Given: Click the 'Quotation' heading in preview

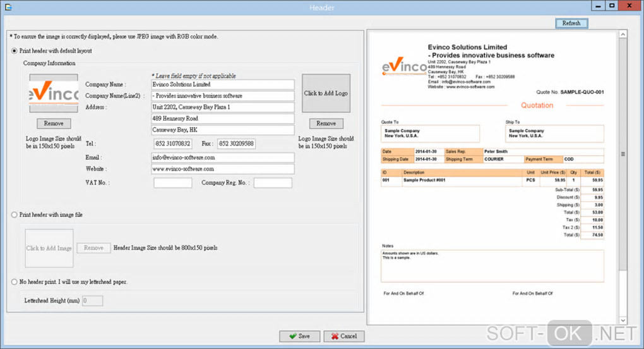Looking at the screenshot, I should (537, 106).
